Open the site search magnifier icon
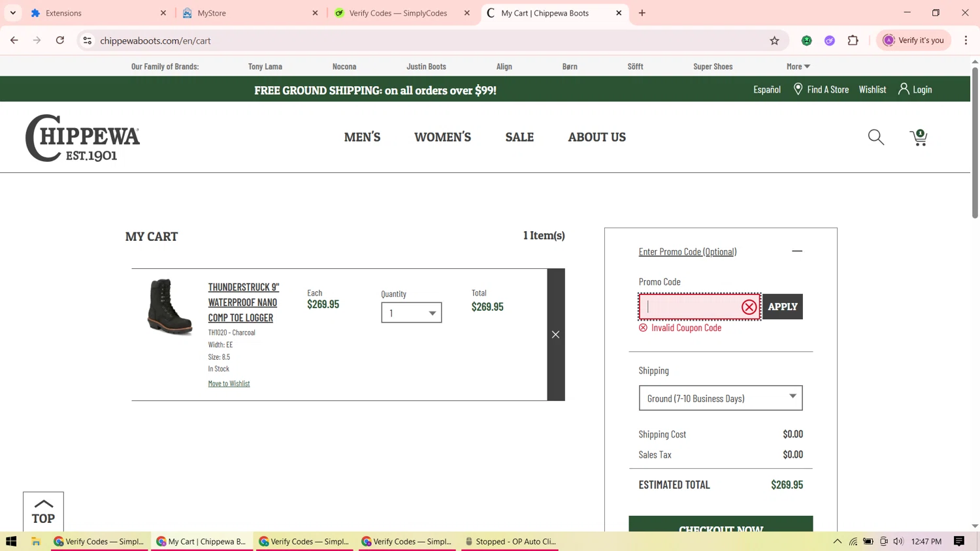980x551 pixels. 876,137
